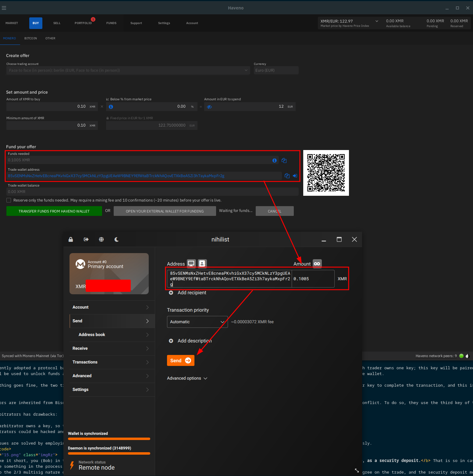Click the QR code for trade wallet
The image size is (473, 476).
(x=326, y=173)
